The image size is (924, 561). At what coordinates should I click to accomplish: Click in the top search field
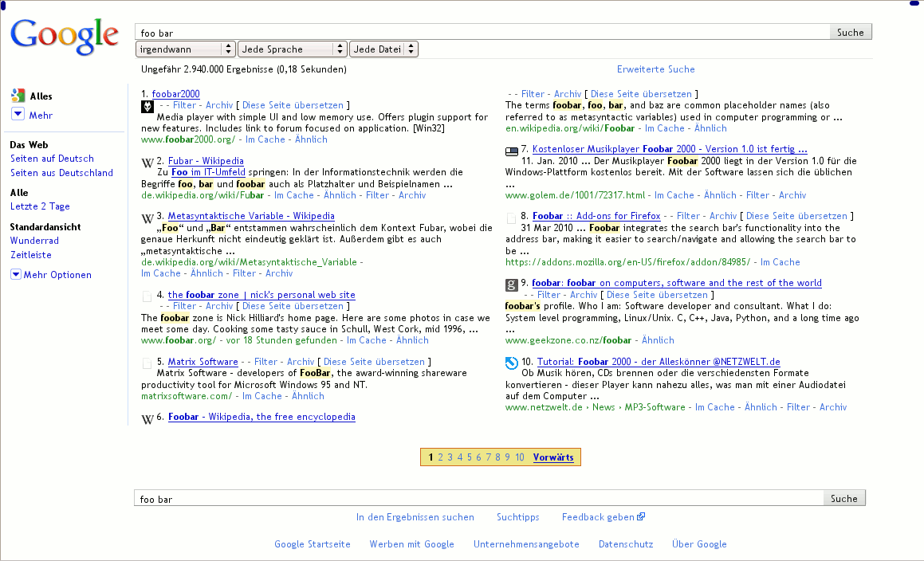pyautogui.click(x=482, y=33)
